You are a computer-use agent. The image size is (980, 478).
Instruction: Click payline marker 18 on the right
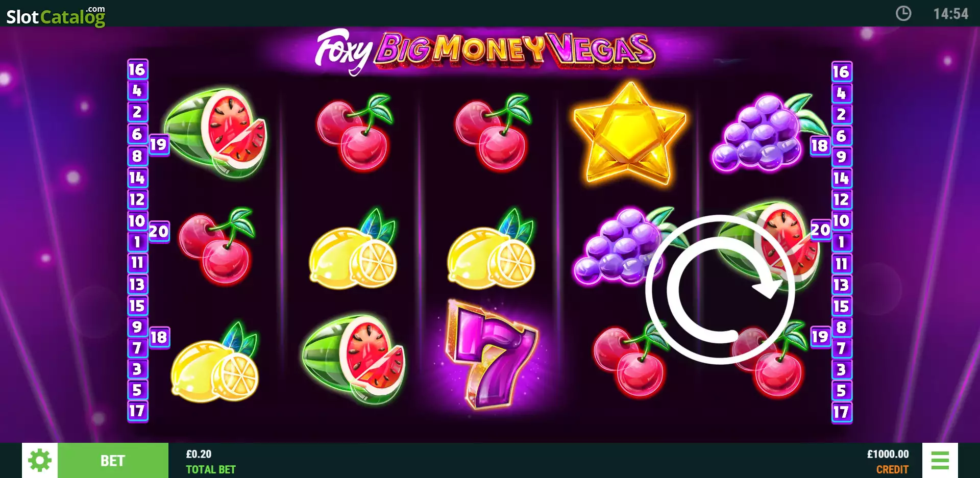[820, 146]
